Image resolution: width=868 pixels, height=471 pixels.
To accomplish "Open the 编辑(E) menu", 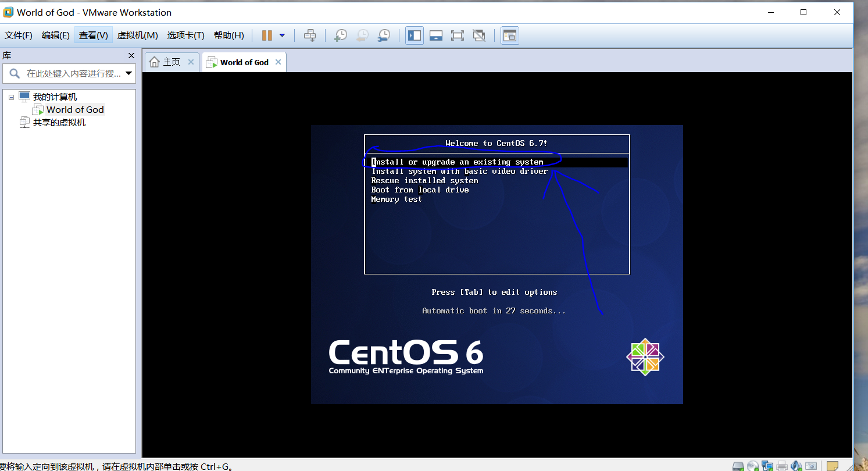I will click(56, 35).
